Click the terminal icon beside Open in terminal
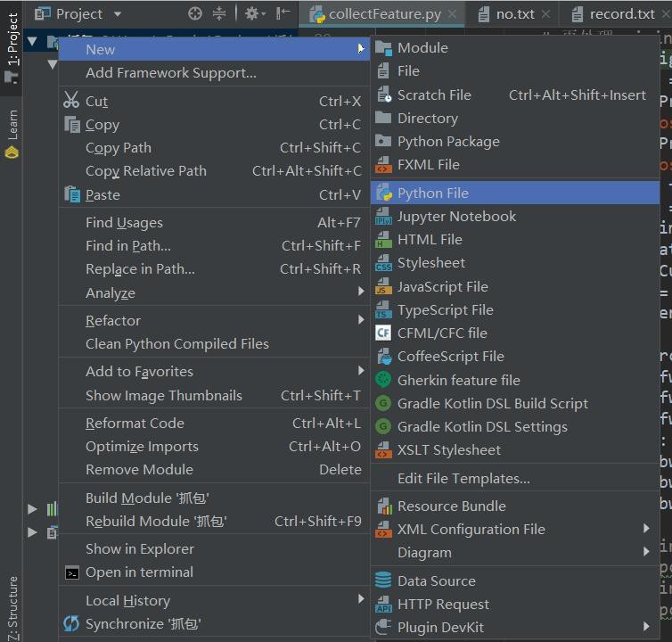 pyautogui.click(x=71, y=573)
